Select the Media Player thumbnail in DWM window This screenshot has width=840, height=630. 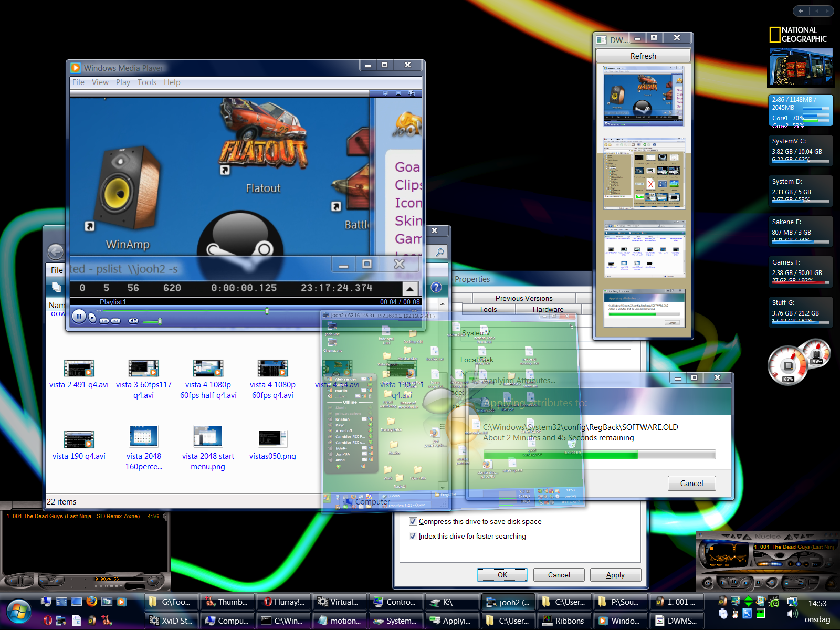(x=644, y=97)
